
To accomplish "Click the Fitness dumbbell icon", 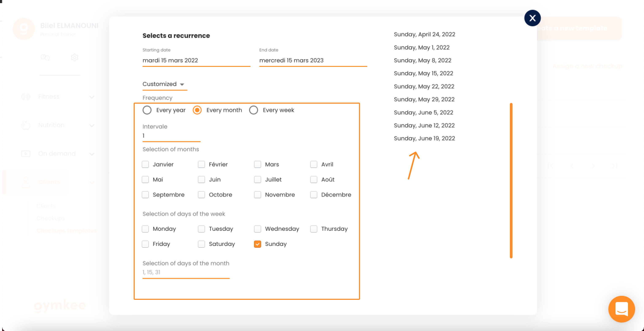I will click(26, 97).
